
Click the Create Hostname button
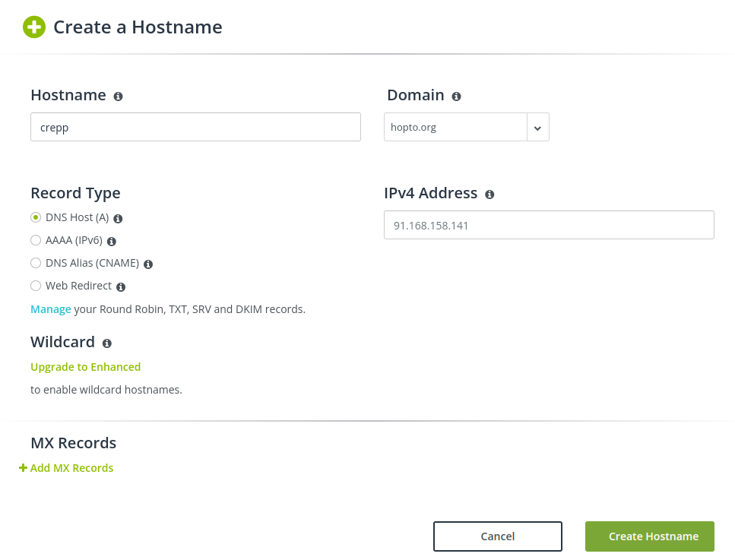650,536
